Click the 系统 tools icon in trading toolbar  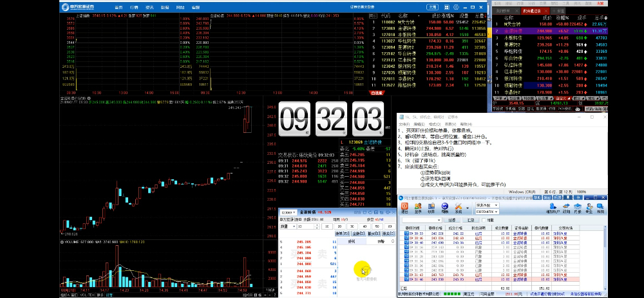pos(459,208)
